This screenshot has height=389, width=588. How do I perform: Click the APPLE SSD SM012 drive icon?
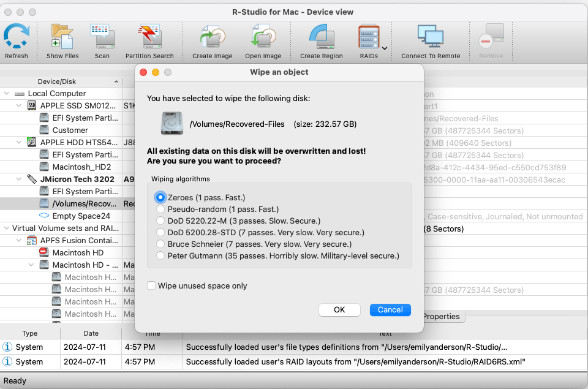point(32,106)
